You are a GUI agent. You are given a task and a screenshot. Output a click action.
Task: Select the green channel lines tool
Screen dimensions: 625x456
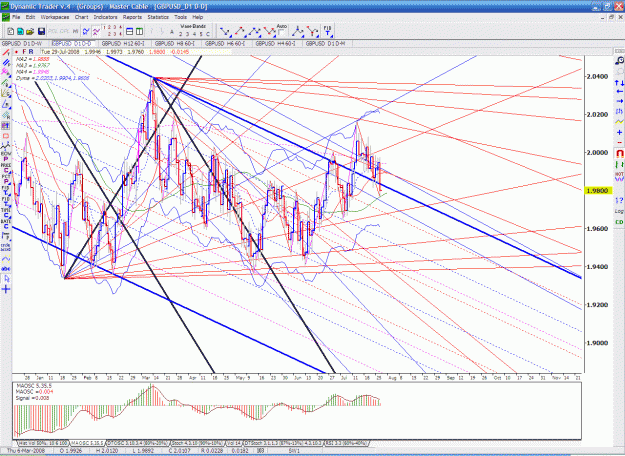[6, 83]
